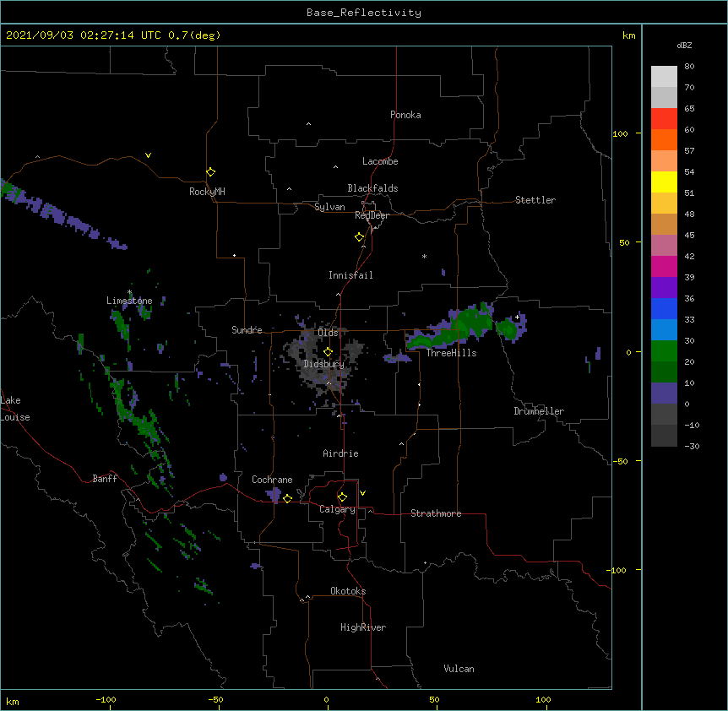This screenshot has width=728, height=711.
Task: Click the Airdrie city label
Action: pyautogui.click(x=341, y=453)
